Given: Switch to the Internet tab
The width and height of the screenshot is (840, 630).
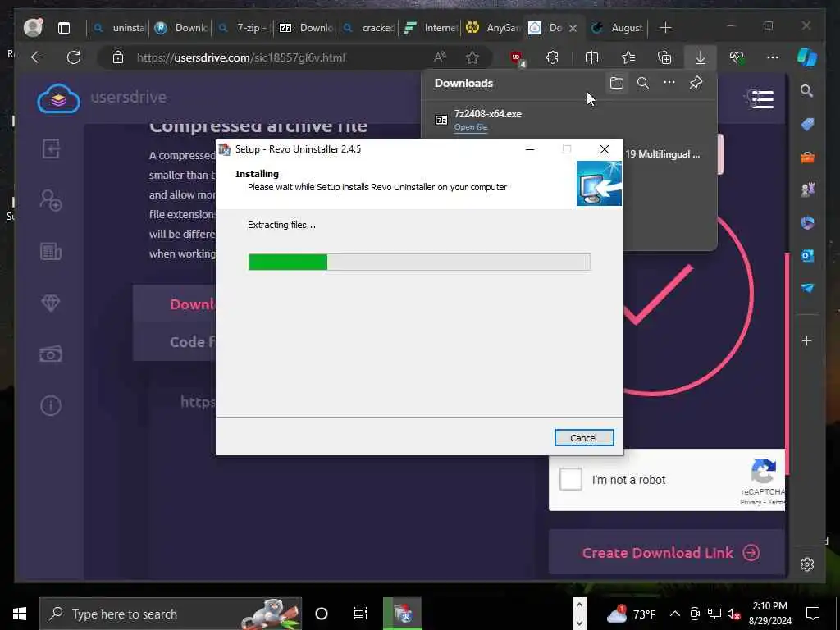Looking at the screenshot, I should 431,28.
